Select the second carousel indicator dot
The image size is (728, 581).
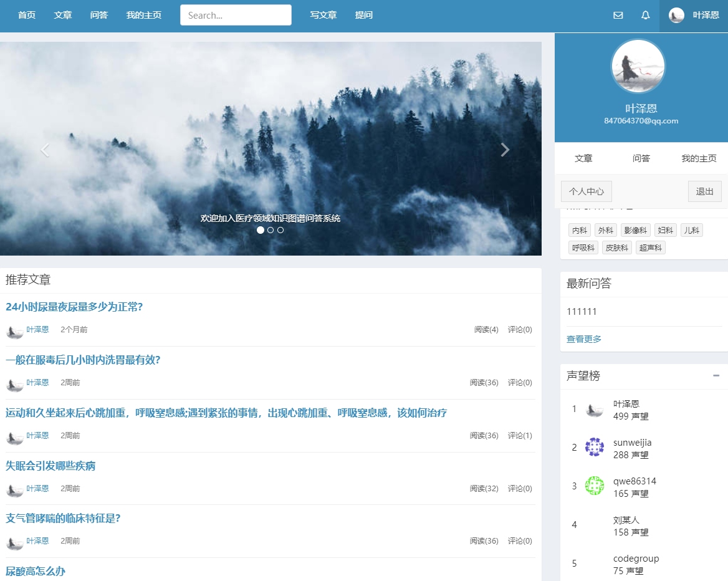click(x=271, y=230)
